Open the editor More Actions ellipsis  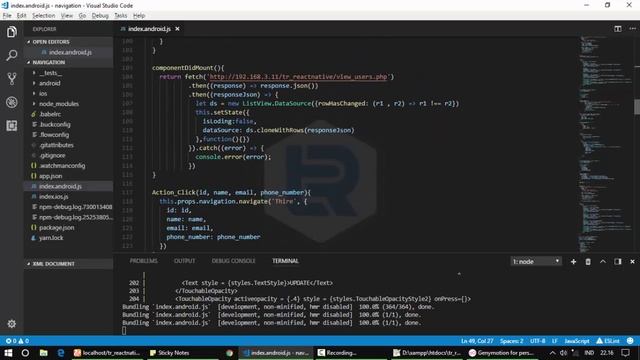pyautogui.click(x=632, y=29)
